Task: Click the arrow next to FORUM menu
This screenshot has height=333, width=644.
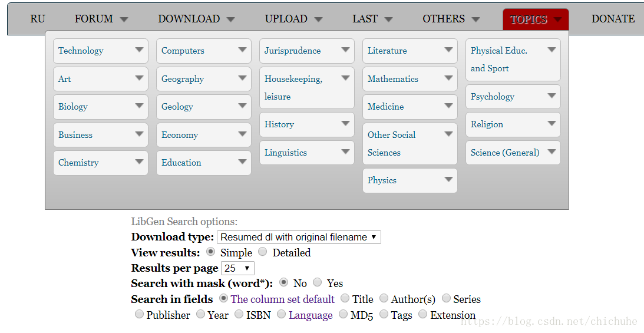Action: (x=124, y=19)
